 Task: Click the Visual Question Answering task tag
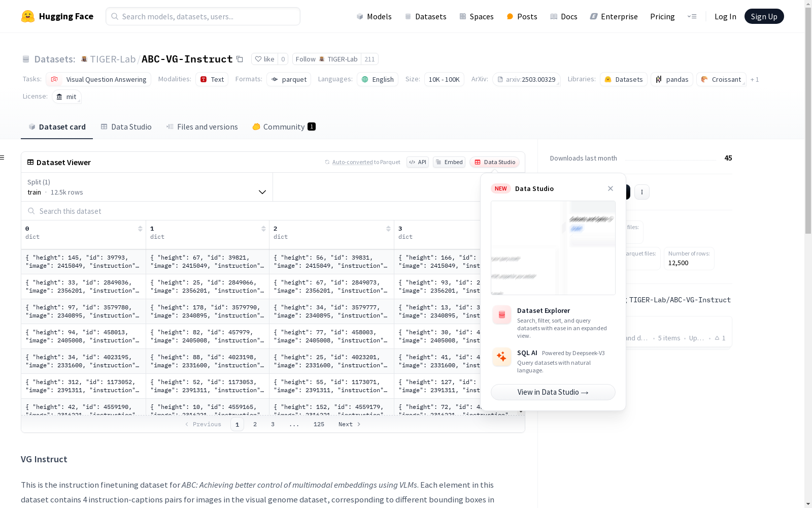pos(98,79)
